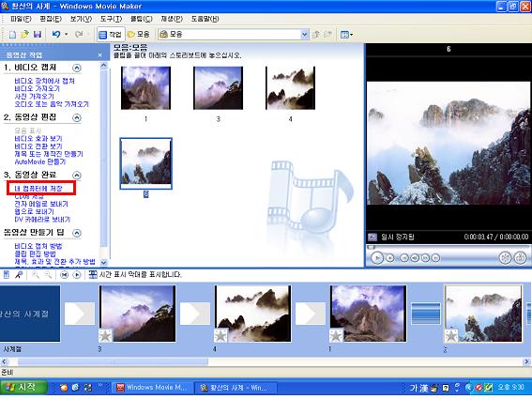The height and width of the screenshot is (399, 532).
Task: Click the narrate timeline microphone icon
Action: point(19,275)
